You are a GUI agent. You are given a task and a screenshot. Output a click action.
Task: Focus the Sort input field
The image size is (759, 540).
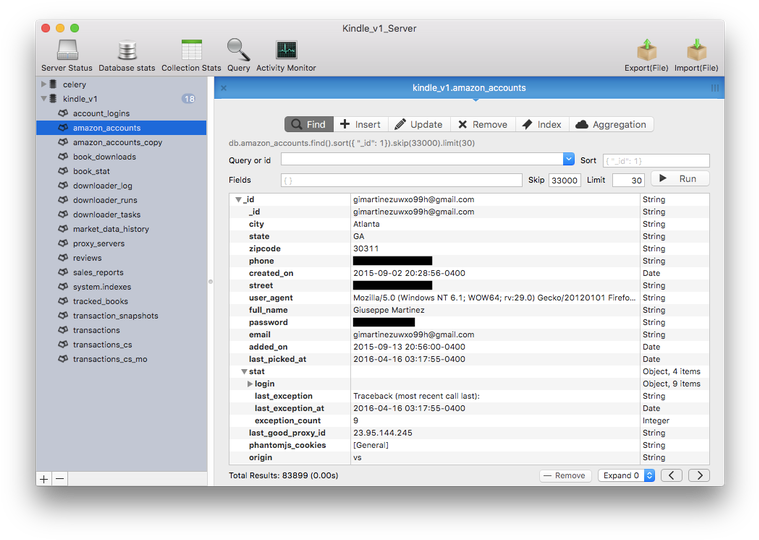pos(656,161)
